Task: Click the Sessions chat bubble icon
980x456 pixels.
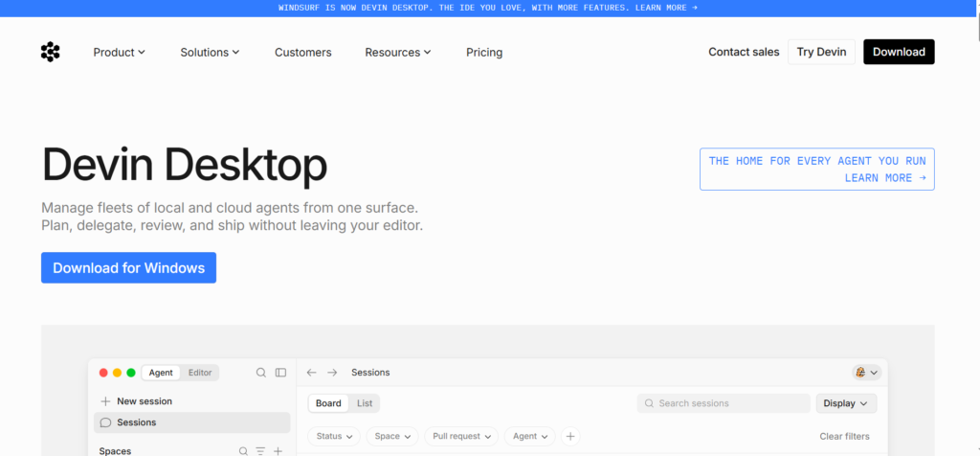Action: 105,422
